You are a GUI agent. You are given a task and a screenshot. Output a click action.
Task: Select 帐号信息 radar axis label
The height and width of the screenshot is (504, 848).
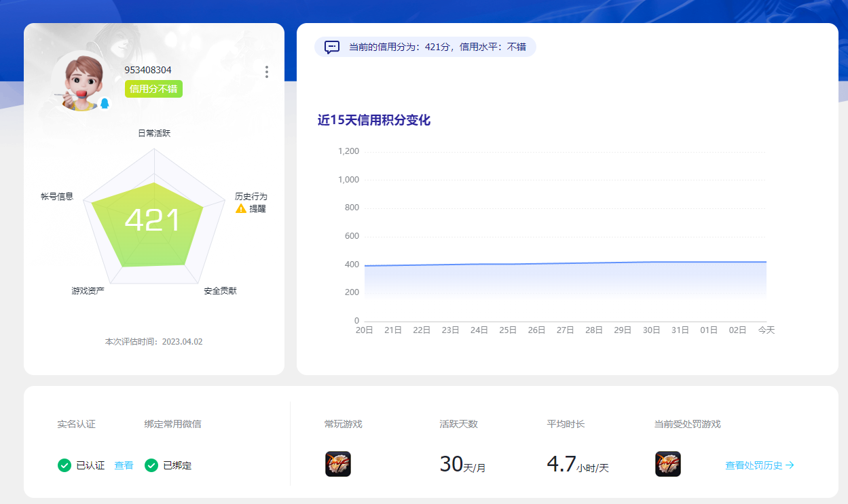57,197
